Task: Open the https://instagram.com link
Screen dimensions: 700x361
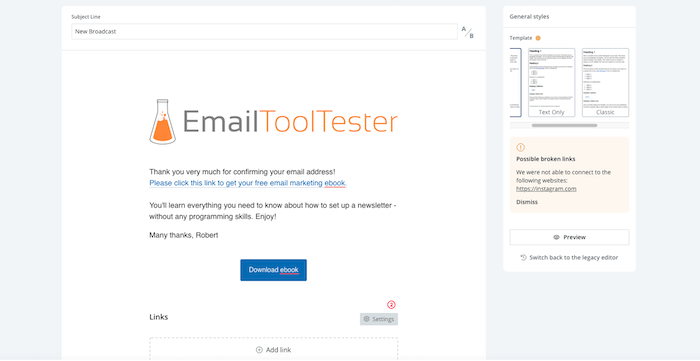Action: (x=546, y=189)
